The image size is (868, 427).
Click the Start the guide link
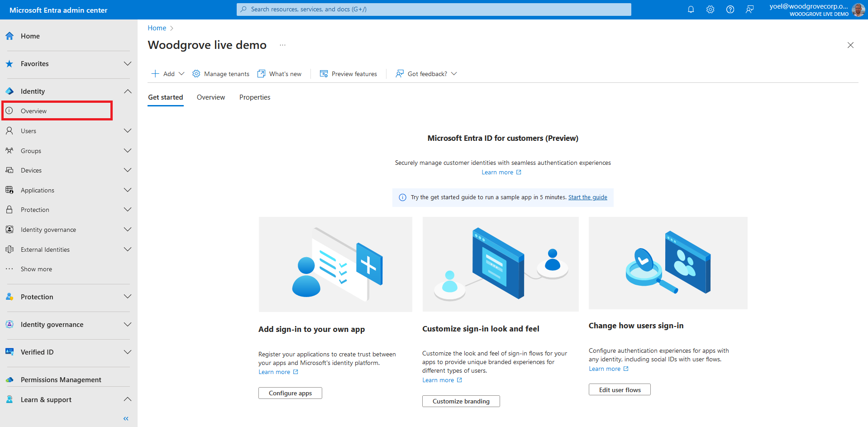pyautogui.click(x=587, y=197)
